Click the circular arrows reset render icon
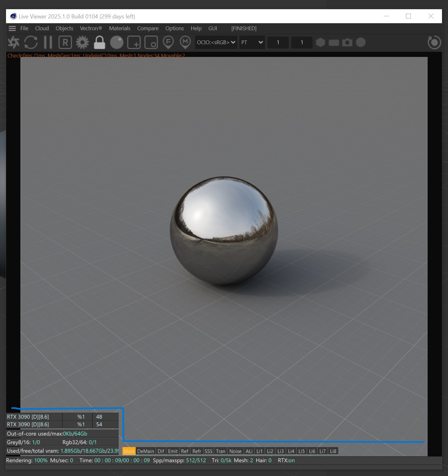 (x=31, y=42)
